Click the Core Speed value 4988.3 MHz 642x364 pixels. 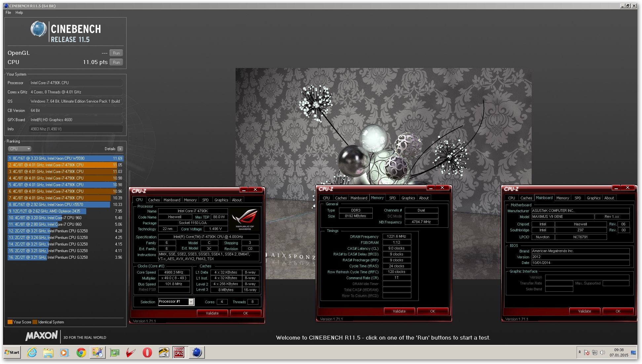tap(174, 272)
